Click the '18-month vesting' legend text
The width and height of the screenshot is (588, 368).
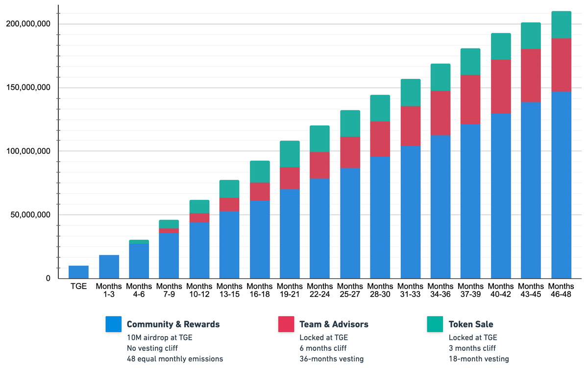[x=478, y=359]
